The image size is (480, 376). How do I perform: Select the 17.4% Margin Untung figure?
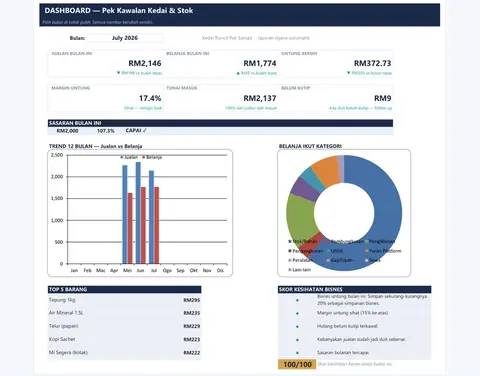tap(150, 98)
